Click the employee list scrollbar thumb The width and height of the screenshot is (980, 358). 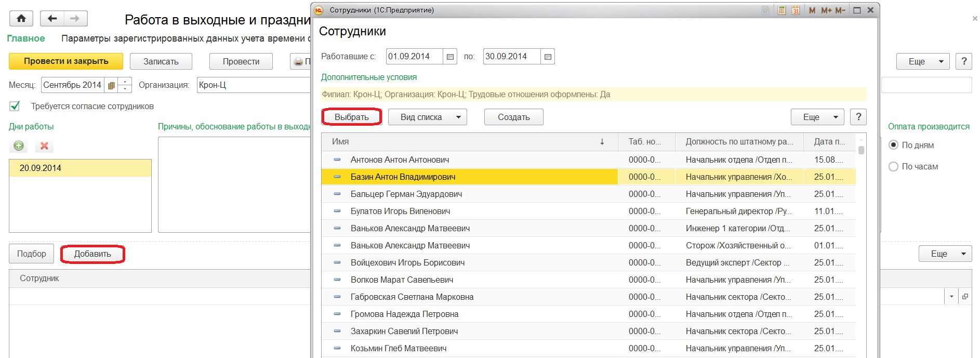861,150
